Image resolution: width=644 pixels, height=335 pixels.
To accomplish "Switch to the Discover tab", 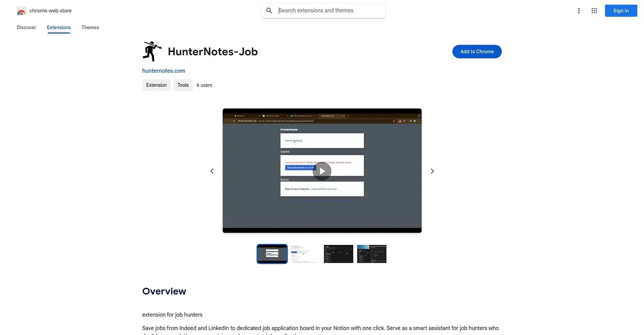I will pos(26,28).
